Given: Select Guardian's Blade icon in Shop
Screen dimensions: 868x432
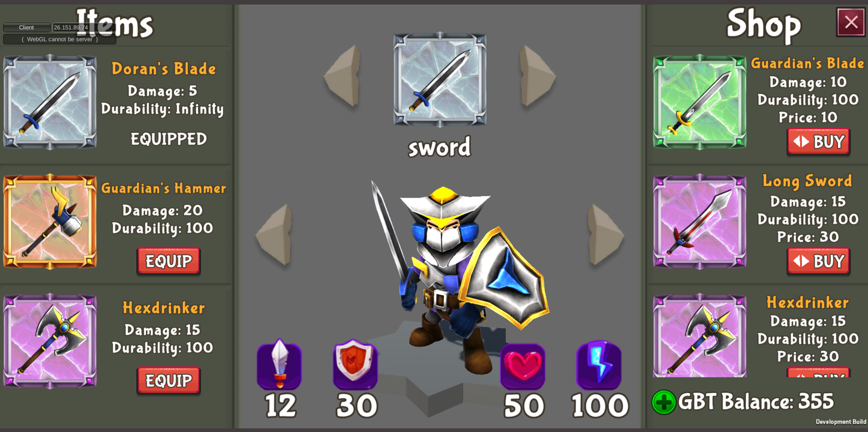Looking at the screenshot, I should (699, 102).
